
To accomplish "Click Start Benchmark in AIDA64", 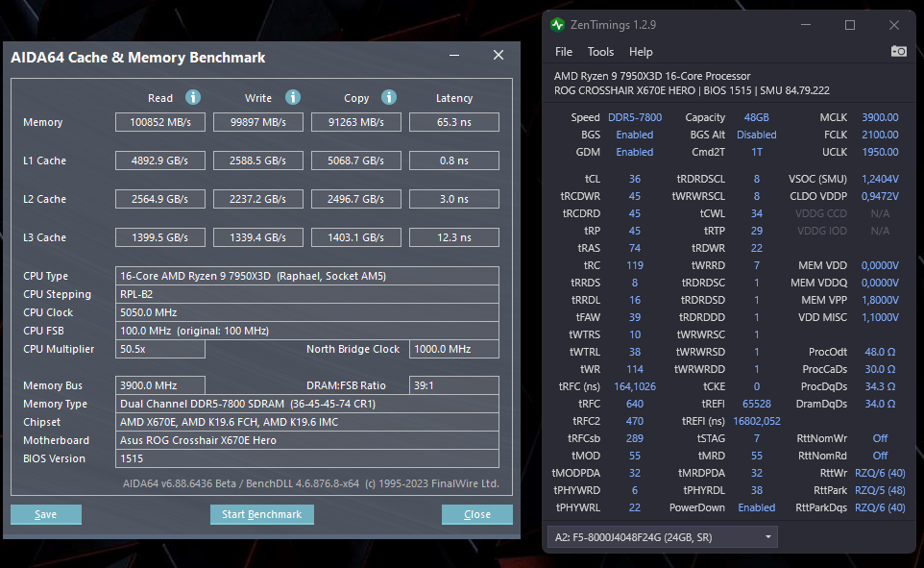I will (261, 514).
